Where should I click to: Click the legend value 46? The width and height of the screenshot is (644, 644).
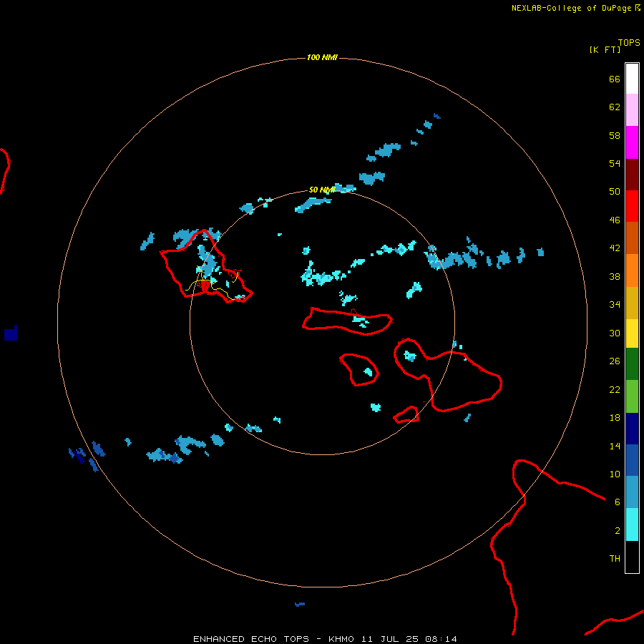click(615, 220)
